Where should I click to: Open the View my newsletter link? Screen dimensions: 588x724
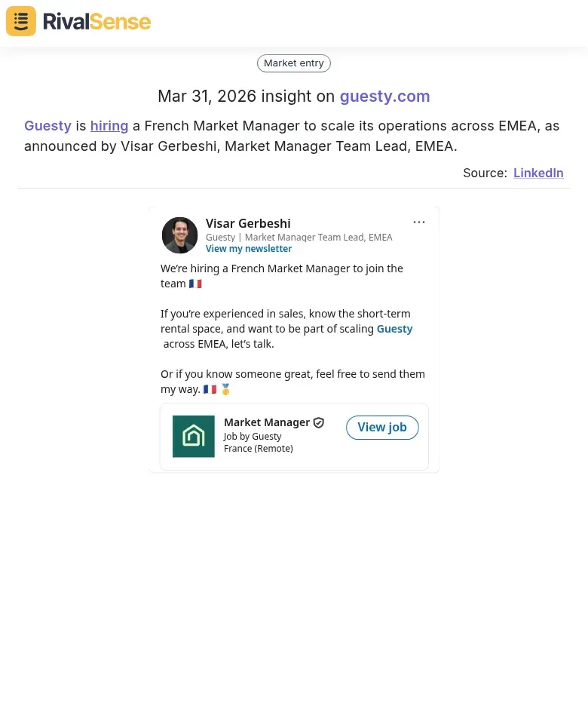point(249,249)
